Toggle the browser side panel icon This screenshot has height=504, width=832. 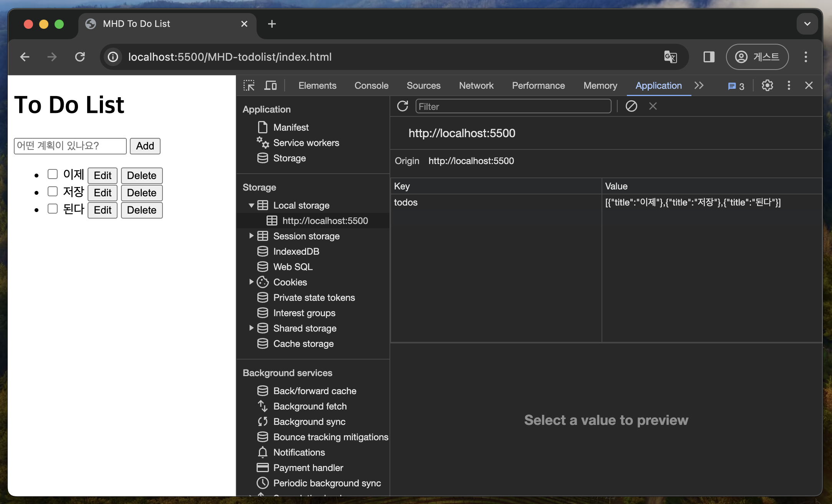point(709,57)
